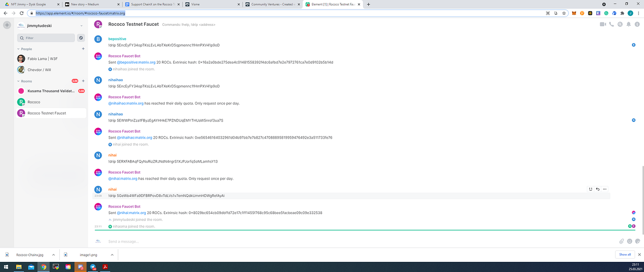Image resolution: width=644 pixels, height=272 pixels.
Task: Show room info with the i icon
Action: coord(637,24)
